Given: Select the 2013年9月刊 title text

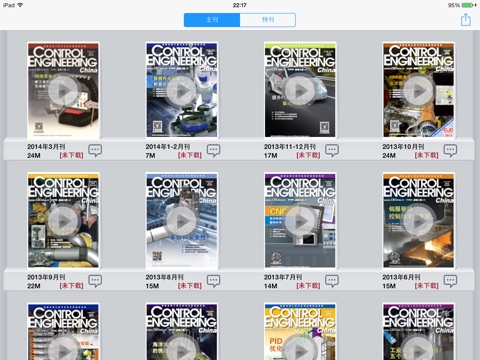Looking at the screenshot, I should (x=46, y=277).
